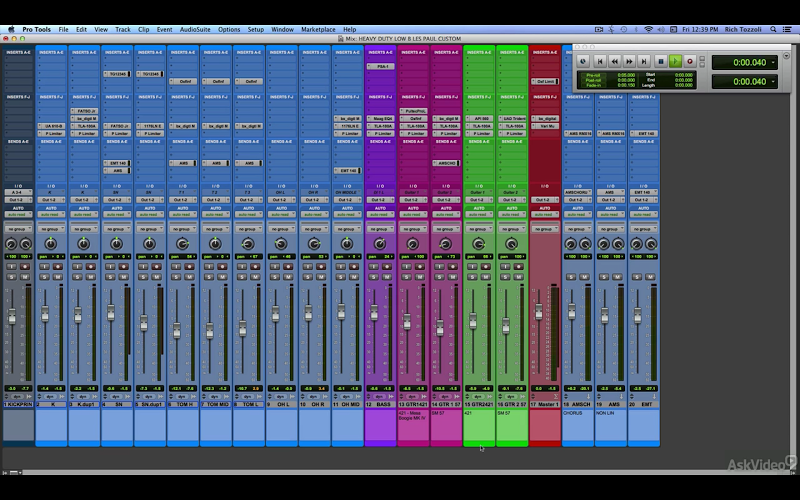The height and width of the screenshot is (500, 800).
Task: Open the EMT 140 send on OH MID
Action: (347, 170)
